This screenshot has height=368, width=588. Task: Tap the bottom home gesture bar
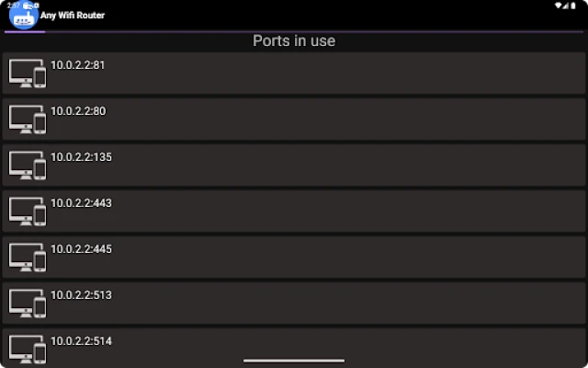[294, 361]
